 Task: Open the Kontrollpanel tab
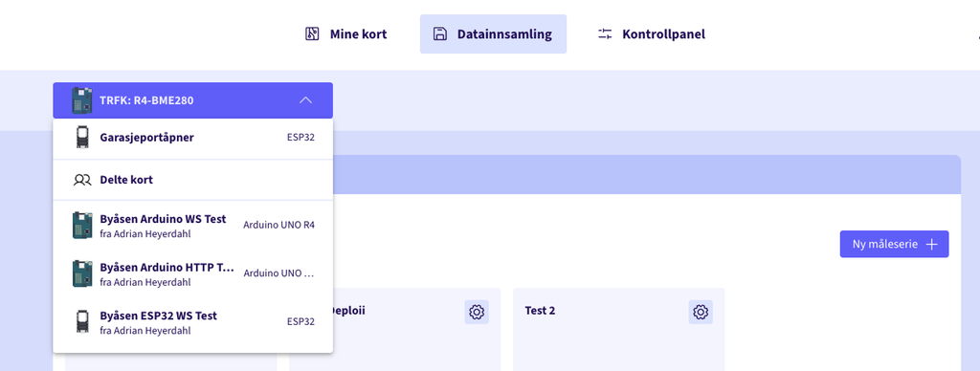[x=651, y=33]
